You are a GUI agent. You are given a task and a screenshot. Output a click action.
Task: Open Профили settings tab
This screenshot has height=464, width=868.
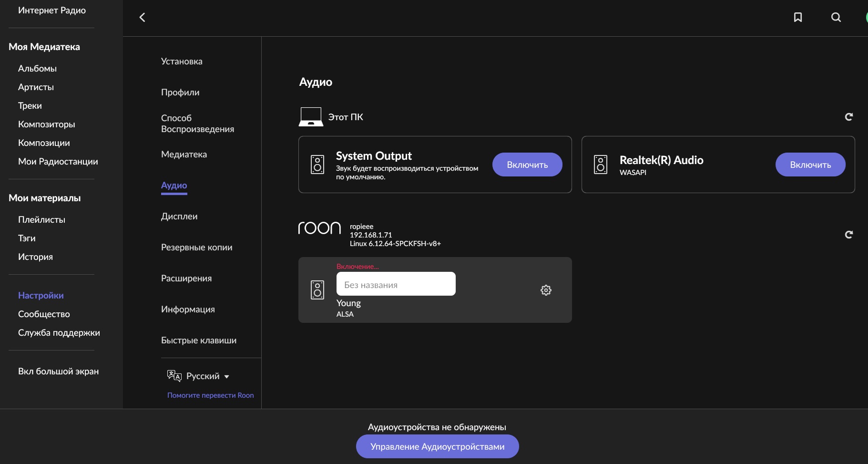tap(180, 93)
